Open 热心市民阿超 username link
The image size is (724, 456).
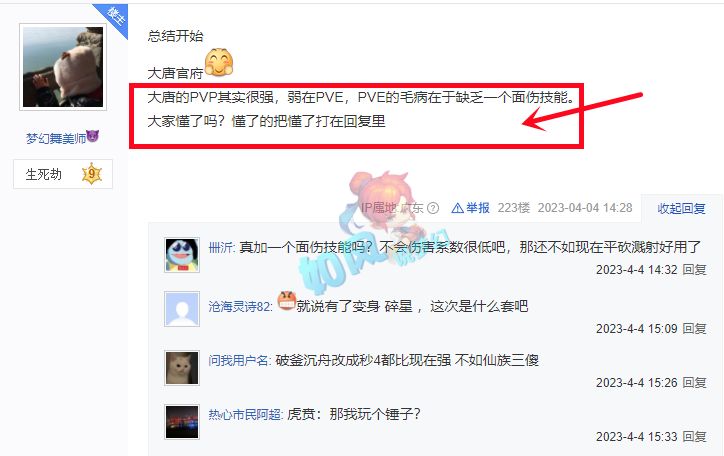(245, 414)
